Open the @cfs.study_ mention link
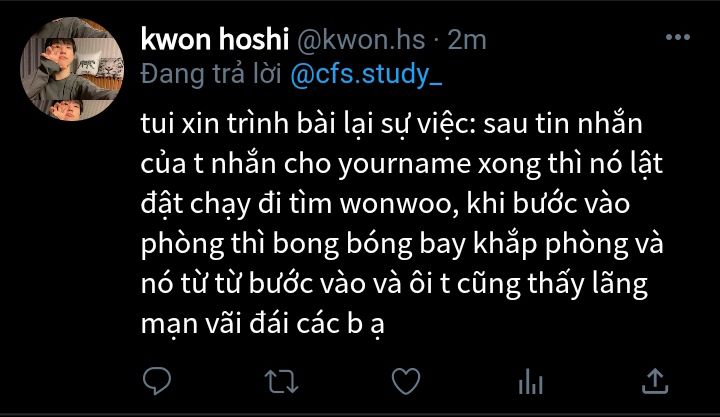The image size is (720, 417). pos(366,74)
